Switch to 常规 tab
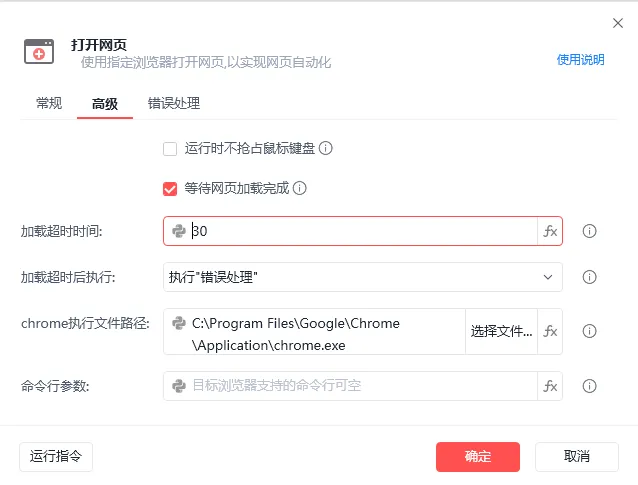This screenshot has width=638, height=485. (49, 103)
